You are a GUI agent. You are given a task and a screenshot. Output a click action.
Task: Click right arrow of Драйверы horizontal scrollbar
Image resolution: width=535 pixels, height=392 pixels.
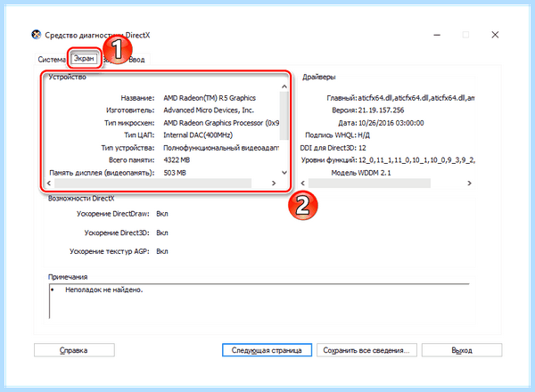pos(469,183)
